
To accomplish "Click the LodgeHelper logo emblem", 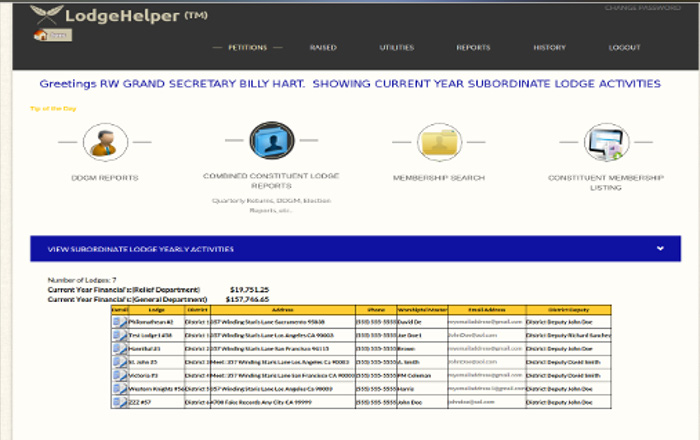I will tap(45, 14).
